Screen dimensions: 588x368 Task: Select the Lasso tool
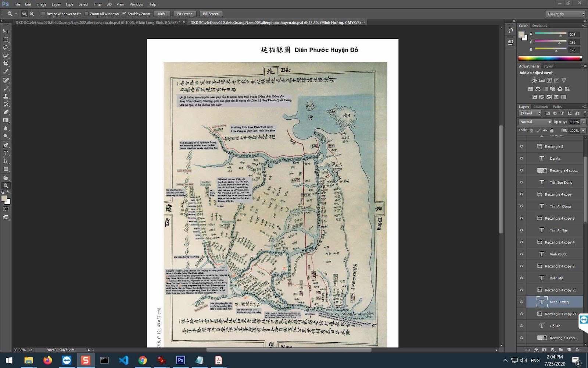click(x=6, y=47)
